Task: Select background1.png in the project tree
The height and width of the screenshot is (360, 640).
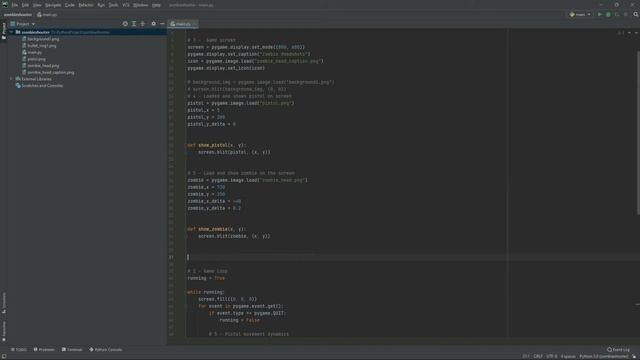Action: (43, 39)
